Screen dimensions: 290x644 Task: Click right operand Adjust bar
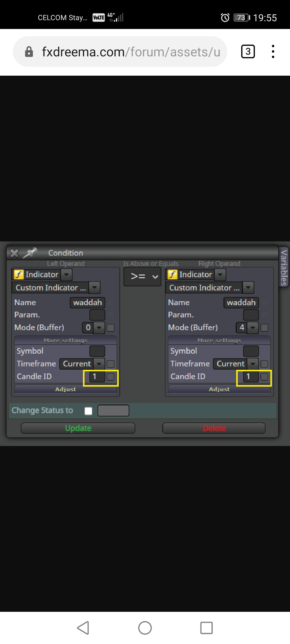pyautogui.click(x=219, y=389)
